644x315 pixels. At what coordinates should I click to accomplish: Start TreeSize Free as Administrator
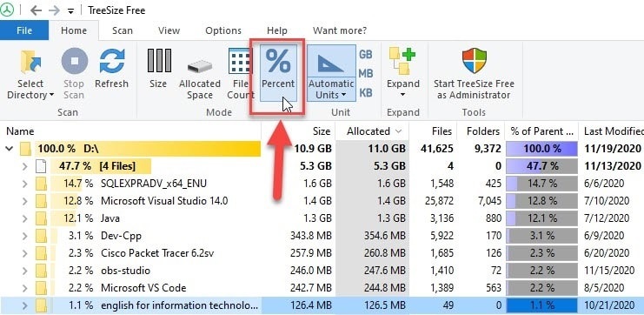coord(474,74)
